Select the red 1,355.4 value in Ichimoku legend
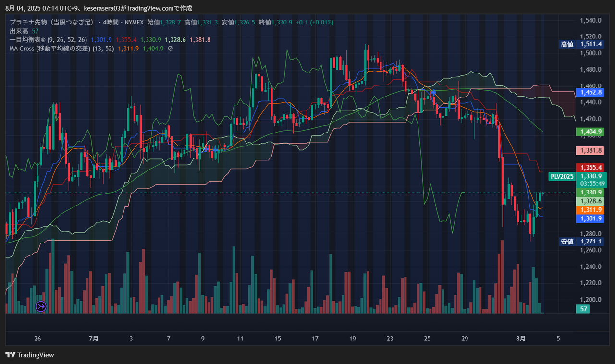Screen dimensions: 615x364 click(x=126, y=39)
